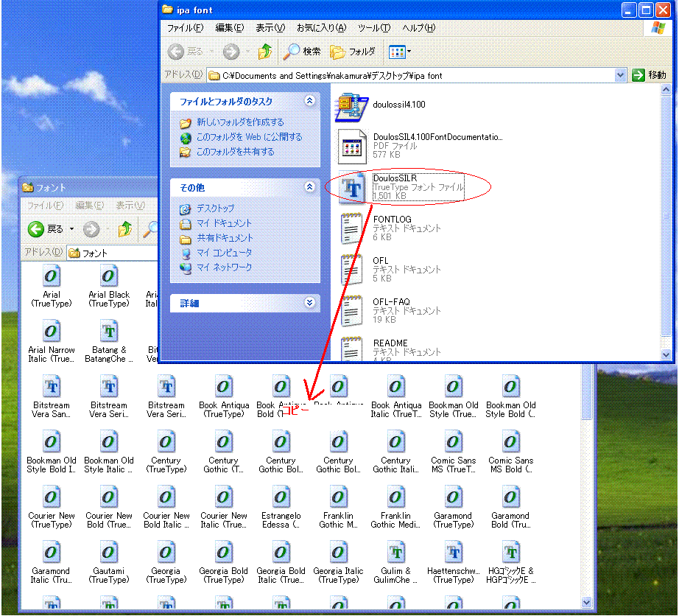679x616 pixels.
Task: Go to マイ コンピュータ from the その他 panel
Action: click(x=224, y=253)
